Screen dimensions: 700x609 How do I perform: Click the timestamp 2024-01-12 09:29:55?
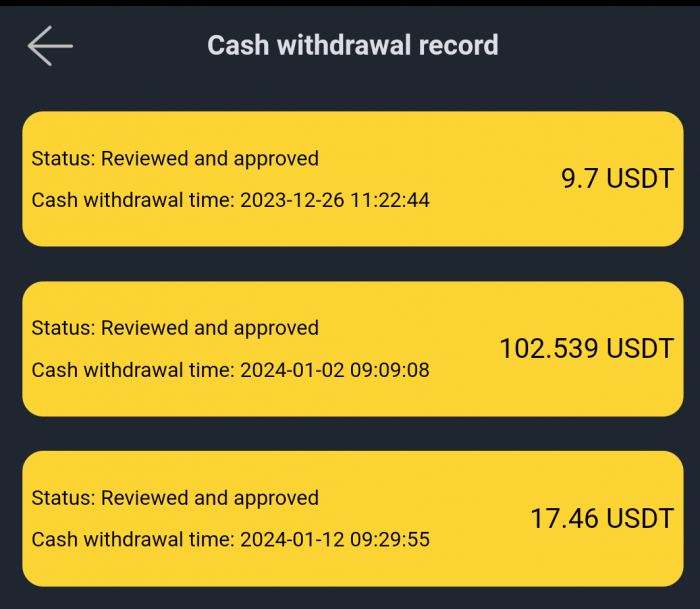pos(335,540)
